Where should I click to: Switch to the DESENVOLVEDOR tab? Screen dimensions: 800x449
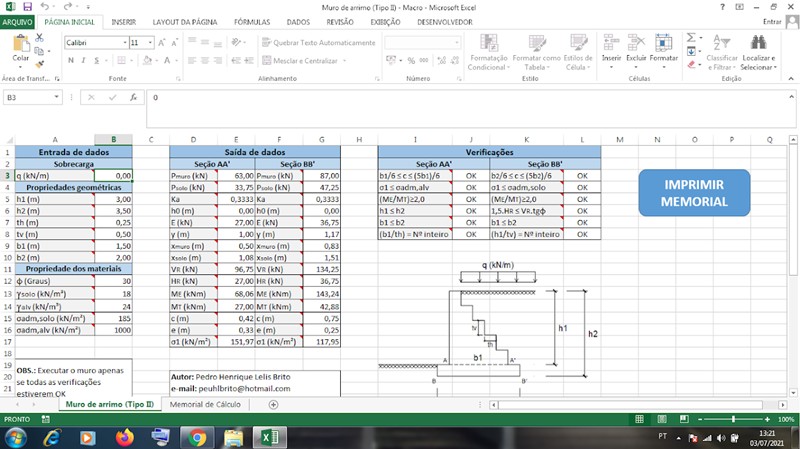pos(445,22)
